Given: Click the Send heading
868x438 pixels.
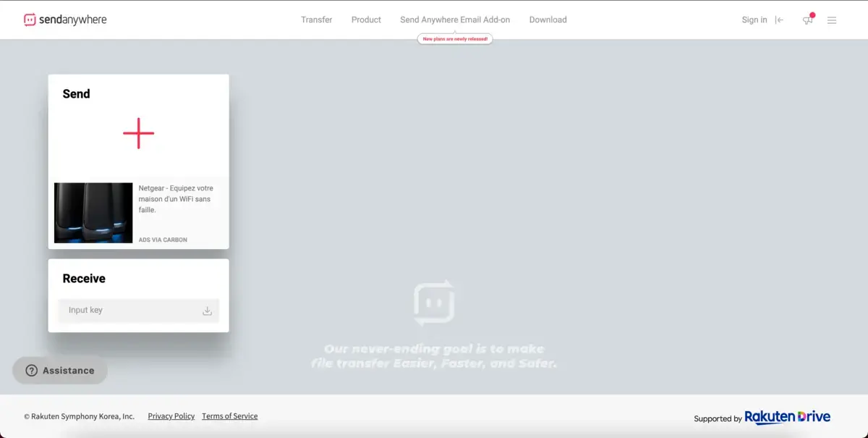Looking at the screenshot, I should coord(77,94).
